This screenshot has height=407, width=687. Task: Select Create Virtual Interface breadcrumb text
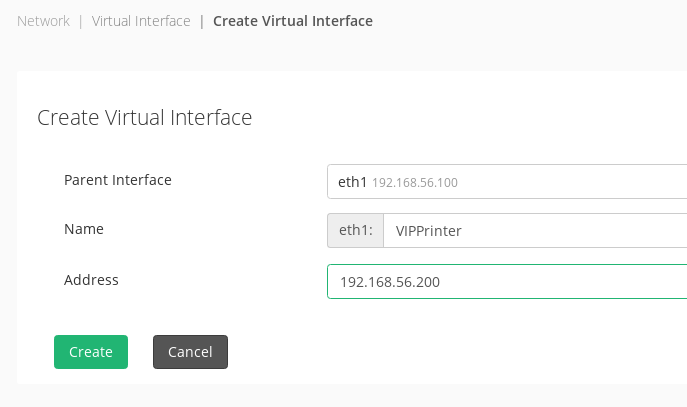click(293, 21)
